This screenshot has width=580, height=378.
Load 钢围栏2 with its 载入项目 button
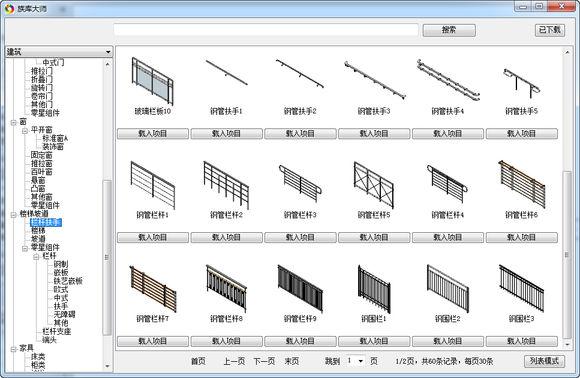point(448,341)
